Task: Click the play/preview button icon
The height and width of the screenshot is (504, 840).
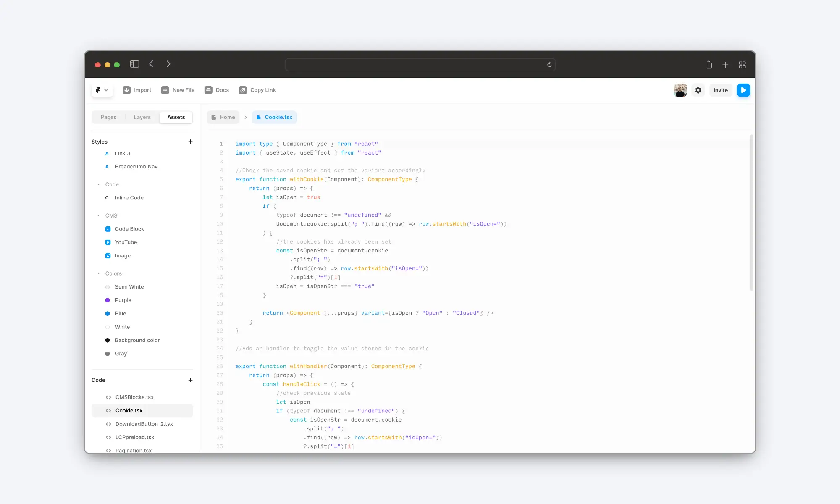Action: coord(743,90)
